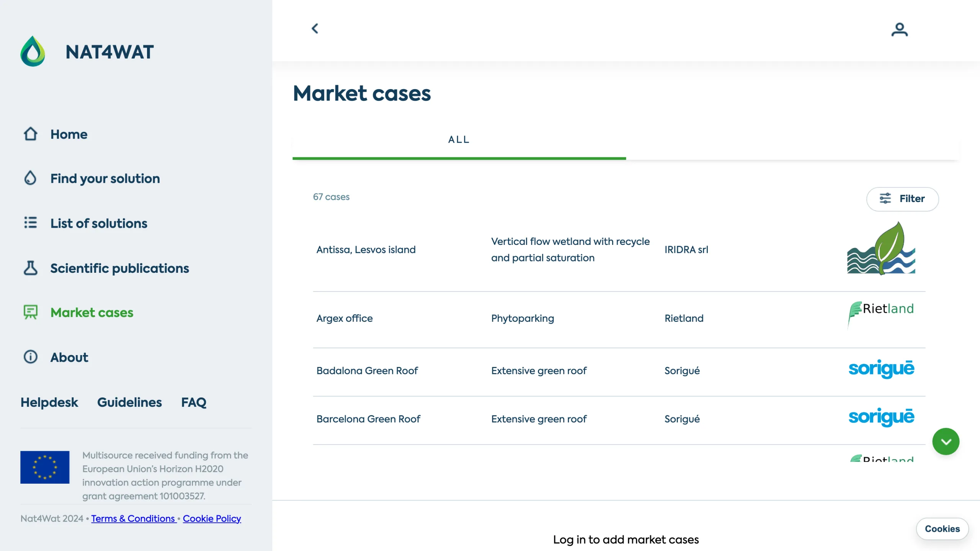The width and height of the screenshot is (980, 551).
Task: Go to Find your solution
Action: point(105,179)
